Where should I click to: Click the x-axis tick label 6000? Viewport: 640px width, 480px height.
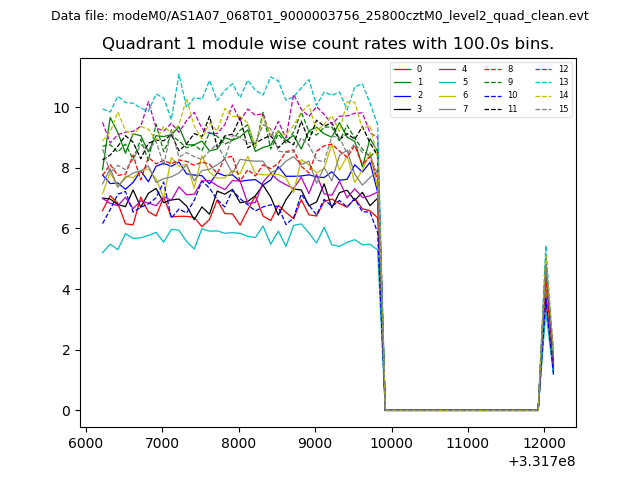(85, 443)
